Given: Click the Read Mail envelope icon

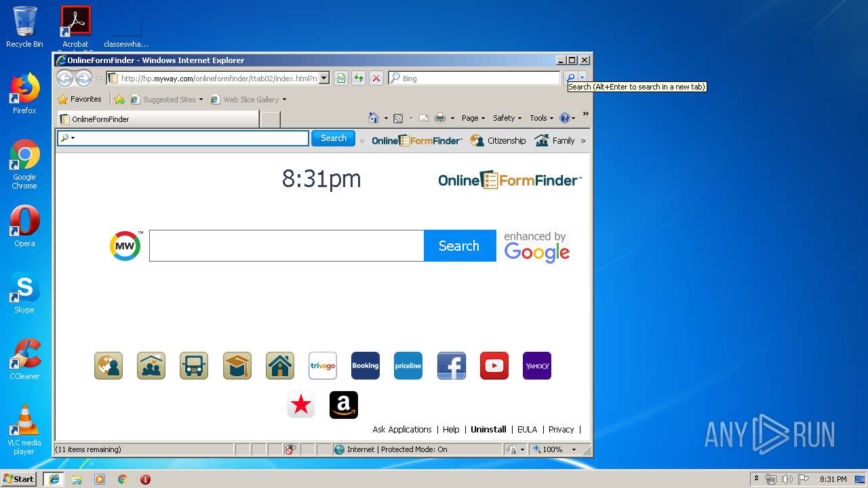Looking at the screenshot, I should click(424, 118).
